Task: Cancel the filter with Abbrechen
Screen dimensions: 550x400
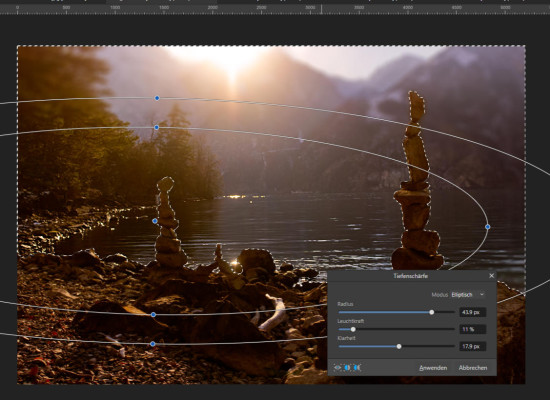Action: click(472, 368)
